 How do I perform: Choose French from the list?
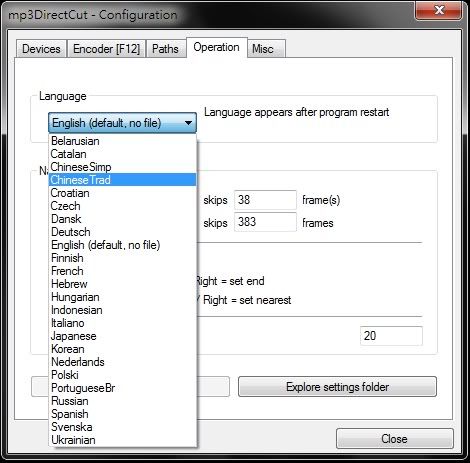point(122,271)
